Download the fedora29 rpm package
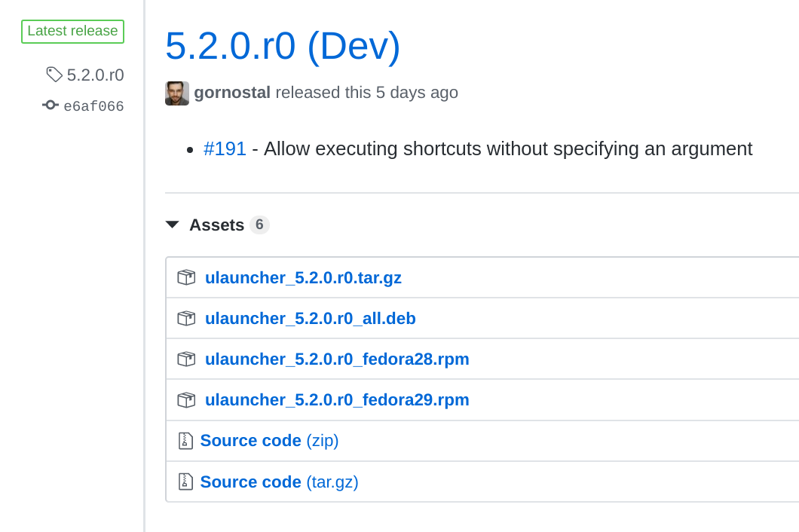 [337, 399]
